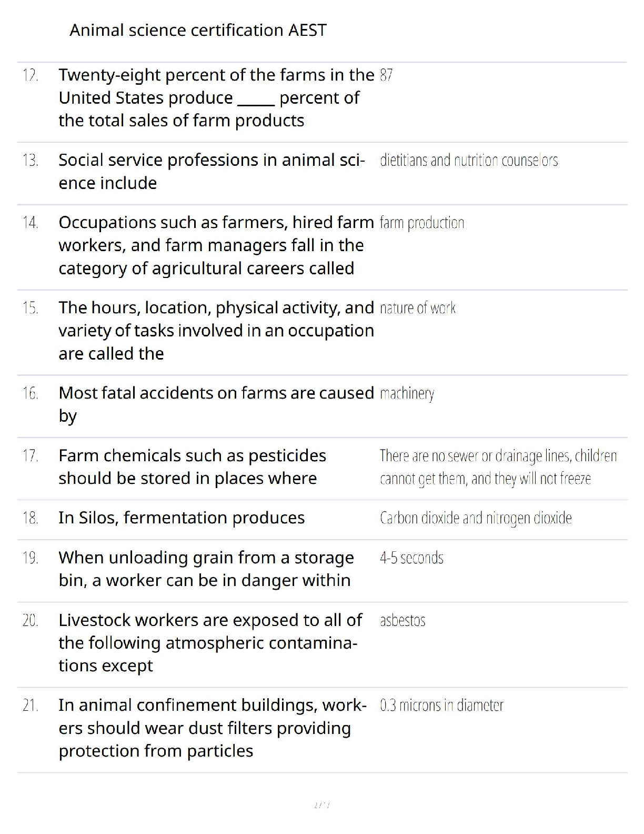644x834 pixels.
Task: Click the 'Animal science certification AEST' title
Action: click(198, 30)
